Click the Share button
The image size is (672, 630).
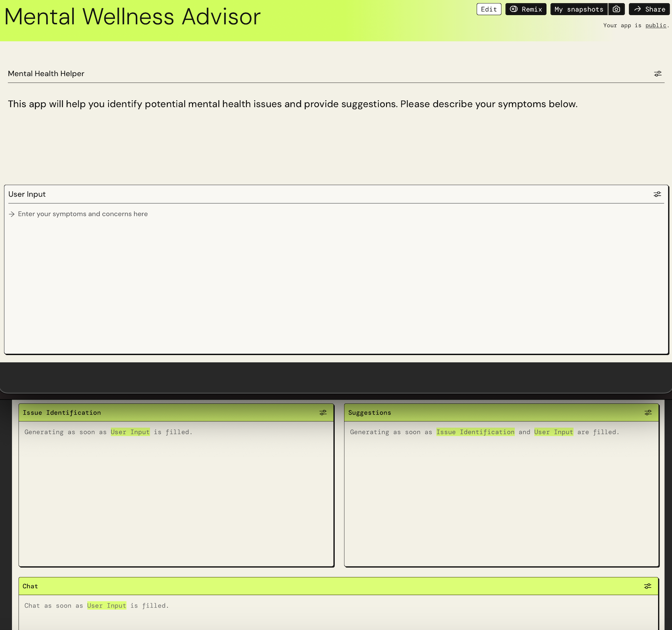tap(649, 9)
